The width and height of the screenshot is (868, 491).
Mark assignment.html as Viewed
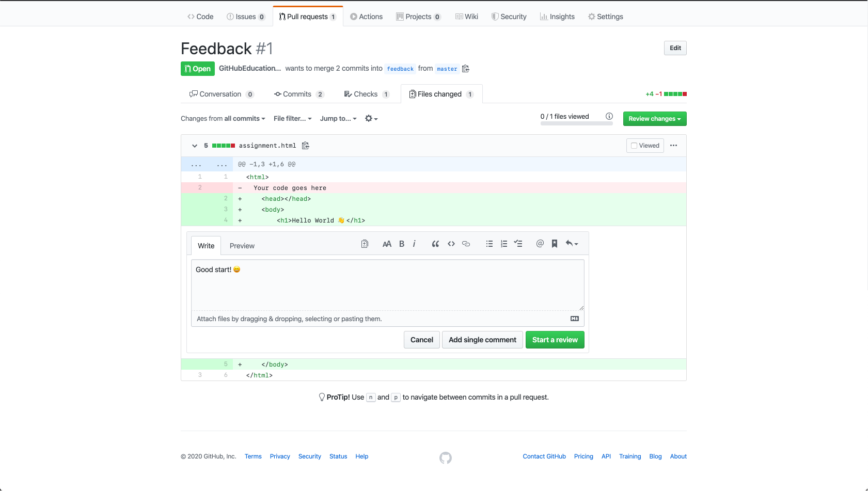645,146
